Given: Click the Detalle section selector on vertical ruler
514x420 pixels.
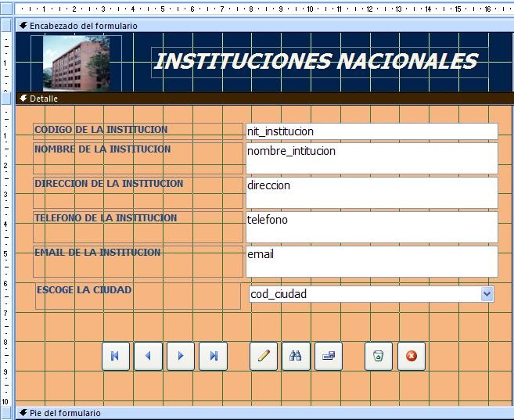Looking at the screenshot, I should point(6,99).
